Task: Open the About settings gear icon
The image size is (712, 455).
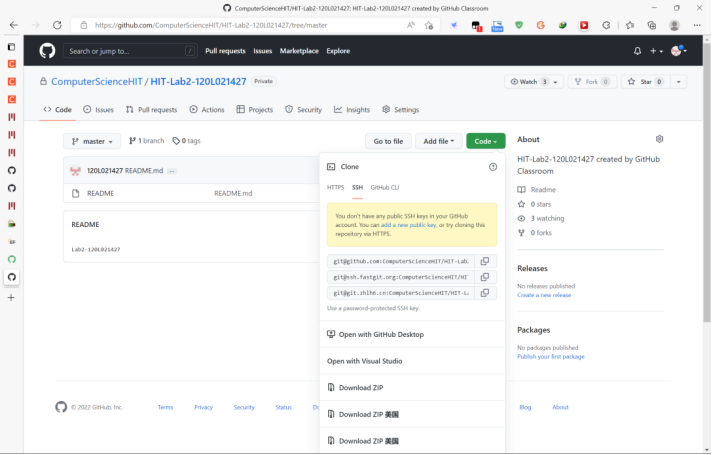Action: point(659,139)
